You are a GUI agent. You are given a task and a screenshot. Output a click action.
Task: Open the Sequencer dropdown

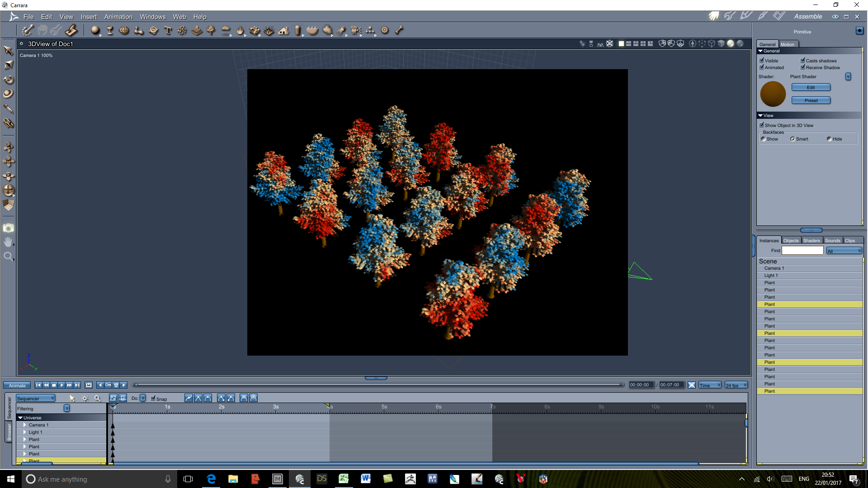[x=36, y=398]
